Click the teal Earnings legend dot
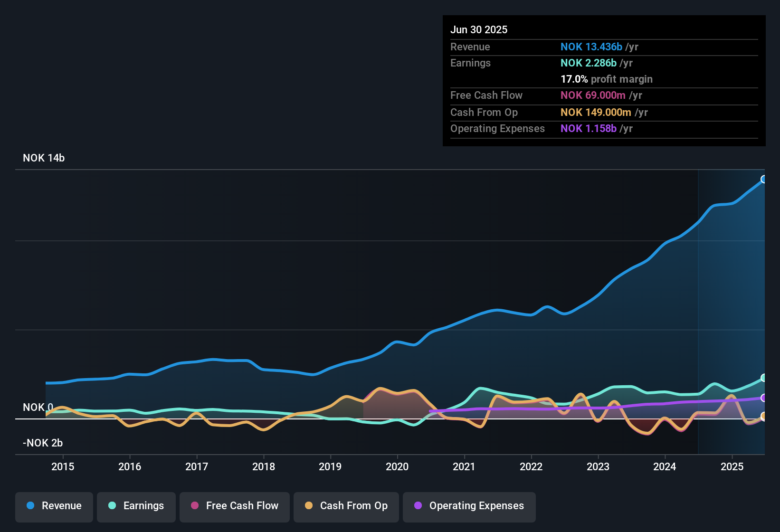 [112, 505]
